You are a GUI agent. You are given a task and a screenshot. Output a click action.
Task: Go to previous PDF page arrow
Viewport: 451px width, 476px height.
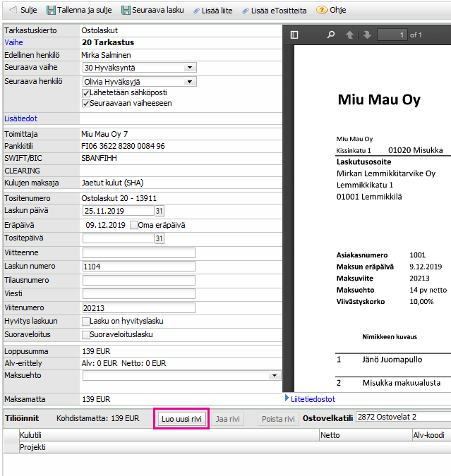tap(349, 35)
